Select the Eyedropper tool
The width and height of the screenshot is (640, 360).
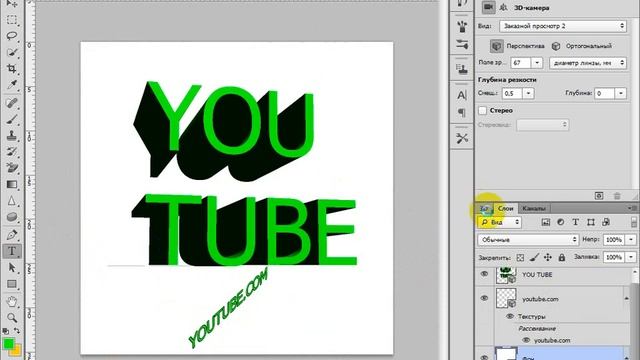[x=12, y=85]
